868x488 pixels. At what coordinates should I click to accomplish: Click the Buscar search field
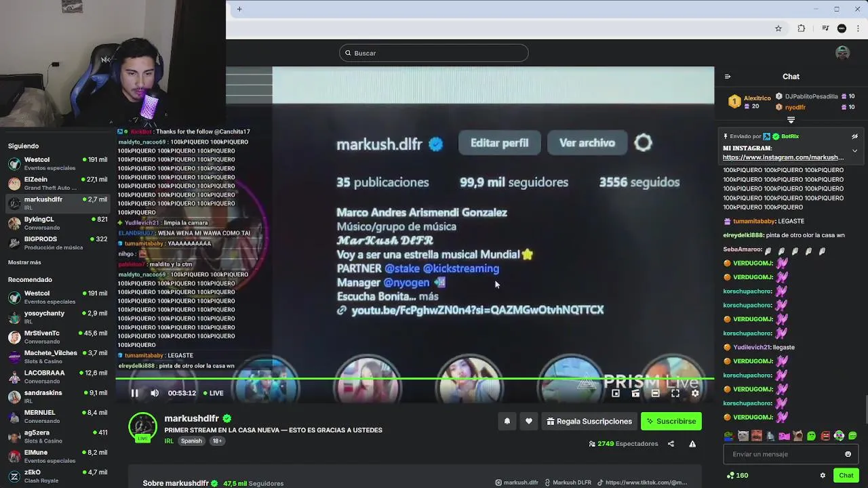[x=434, y=53]
